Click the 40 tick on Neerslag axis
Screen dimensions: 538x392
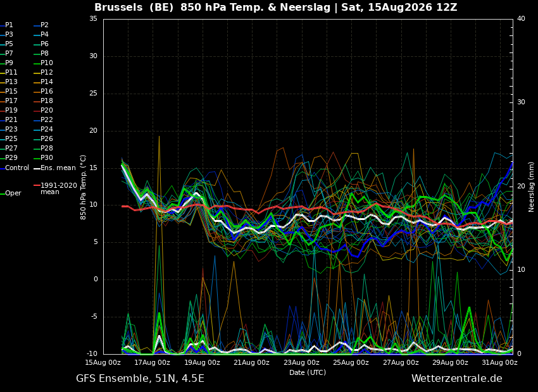(x=521, y=18)
